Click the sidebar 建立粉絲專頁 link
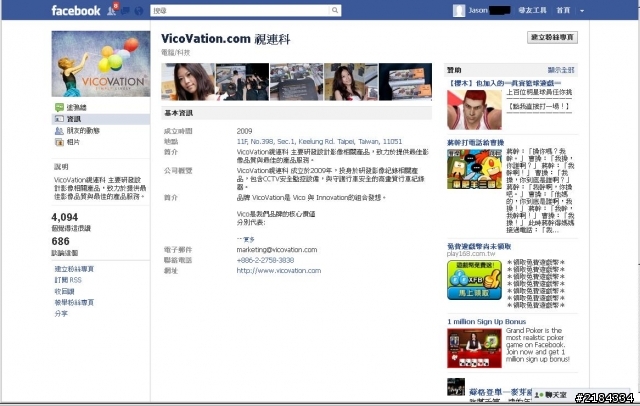Viewport: 640px width, 406px height. click(x=74, y=269)
